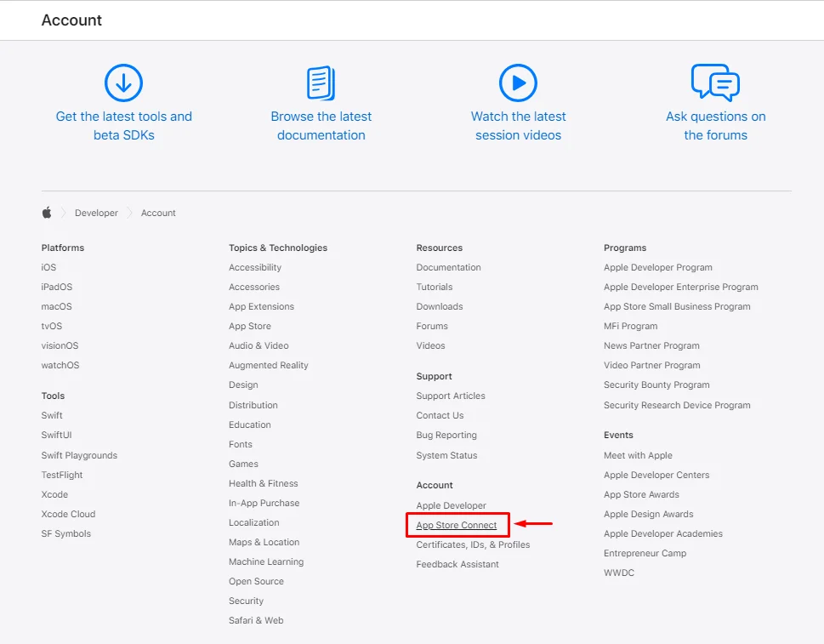The height and width of the screenshot is (644, 824).
Task: Open 'Browse the latest documentation' link
Action: [x=321, y=126]
